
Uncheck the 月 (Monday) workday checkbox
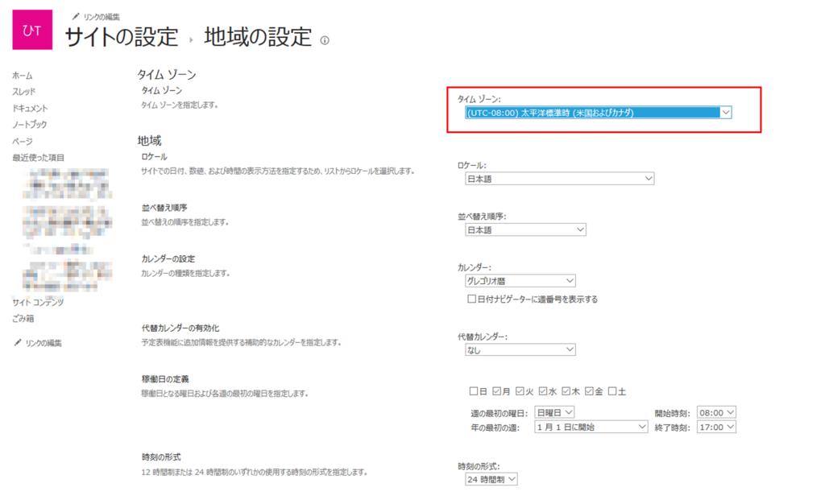496,391
